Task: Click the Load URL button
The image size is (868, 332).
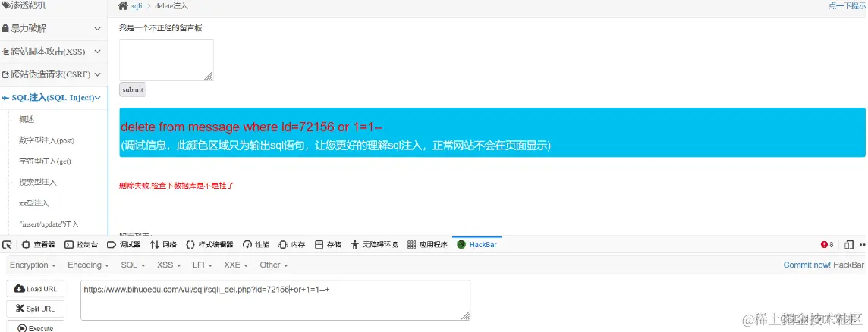Action: click(36, 289)
